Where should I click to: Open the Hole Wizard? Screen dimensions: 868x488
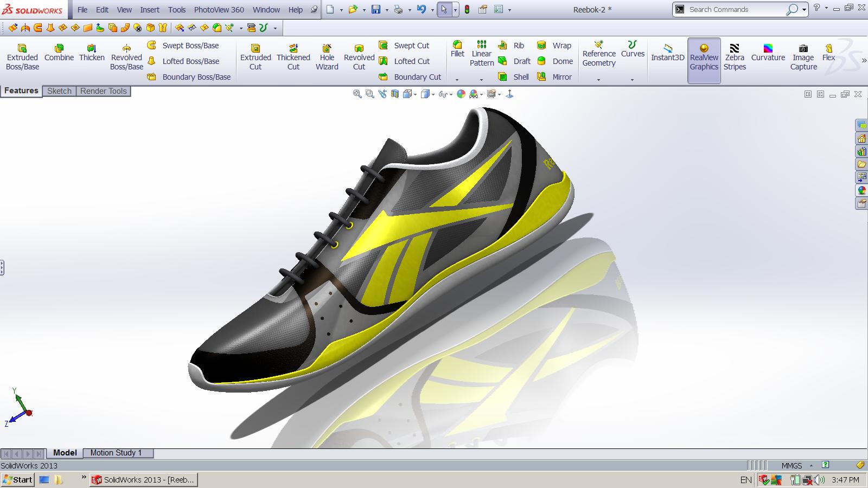click(x=327, y=57)
